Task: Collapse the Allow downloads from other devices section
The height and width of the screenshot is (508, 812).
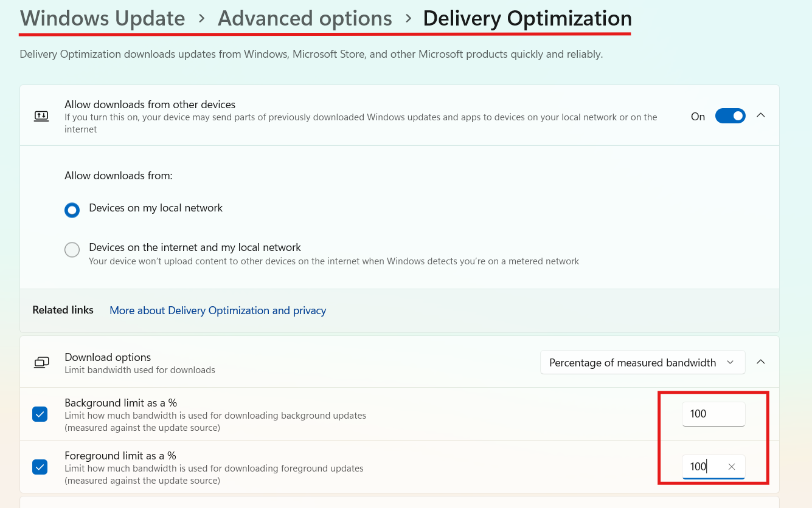Action: [x=761, y=115]
